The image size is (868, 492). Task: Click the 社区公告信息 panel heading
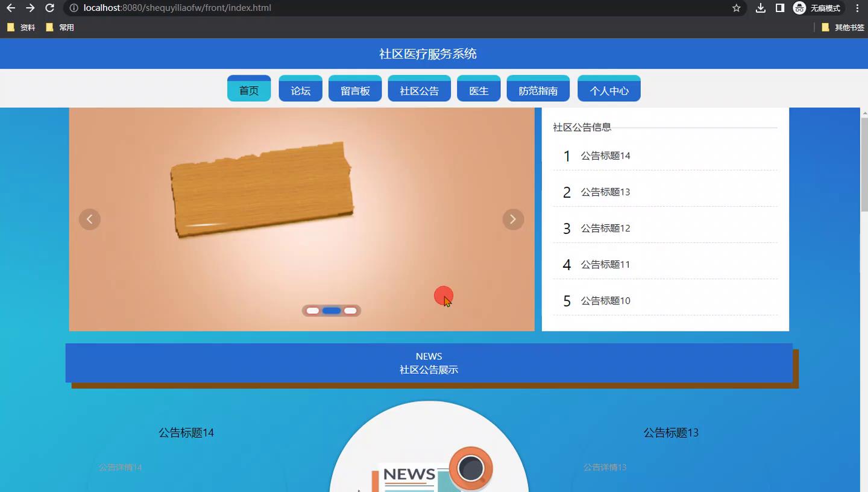pos(582,127)
